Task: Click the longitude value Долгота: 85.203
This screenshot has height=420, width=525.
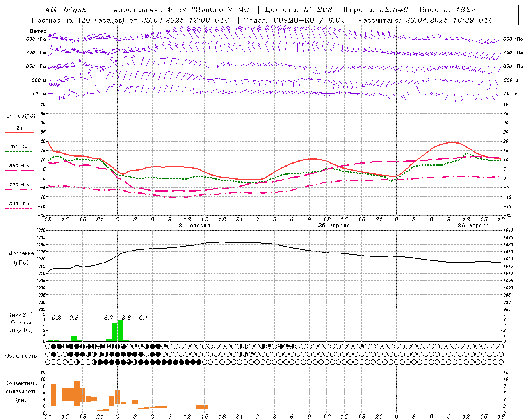Action: pos(298,10)
